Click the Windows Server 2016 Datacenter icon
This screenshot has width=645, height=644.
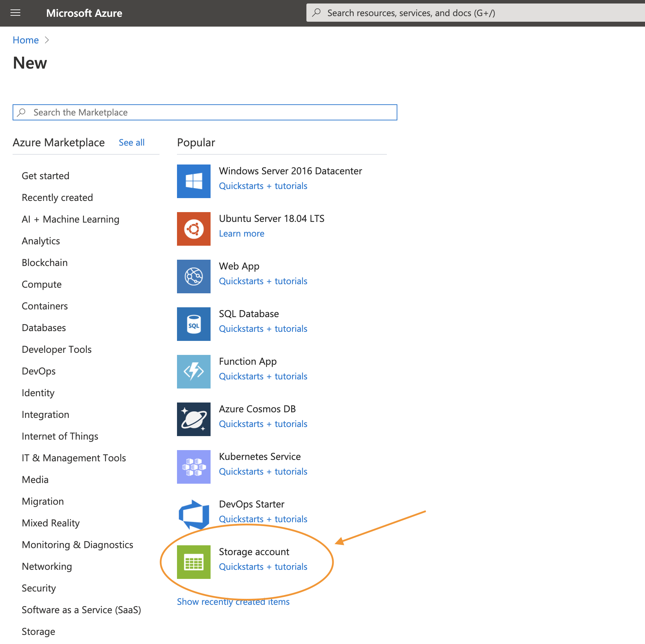point(194,181)
